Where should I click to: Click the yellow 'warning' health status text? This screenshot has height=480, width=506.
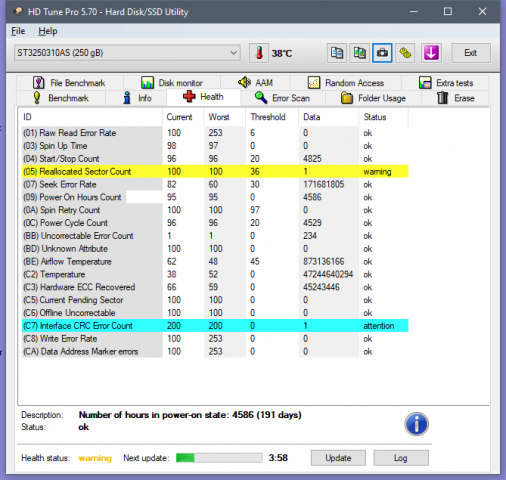[95, 458]
